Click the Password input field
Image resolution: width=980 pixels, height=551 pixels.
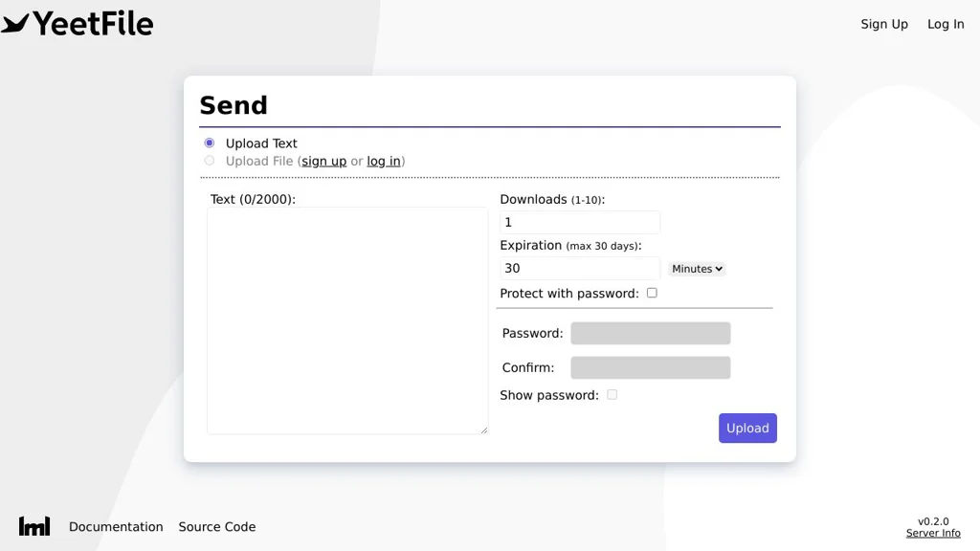pyautogui.click(x=651, y=333)
